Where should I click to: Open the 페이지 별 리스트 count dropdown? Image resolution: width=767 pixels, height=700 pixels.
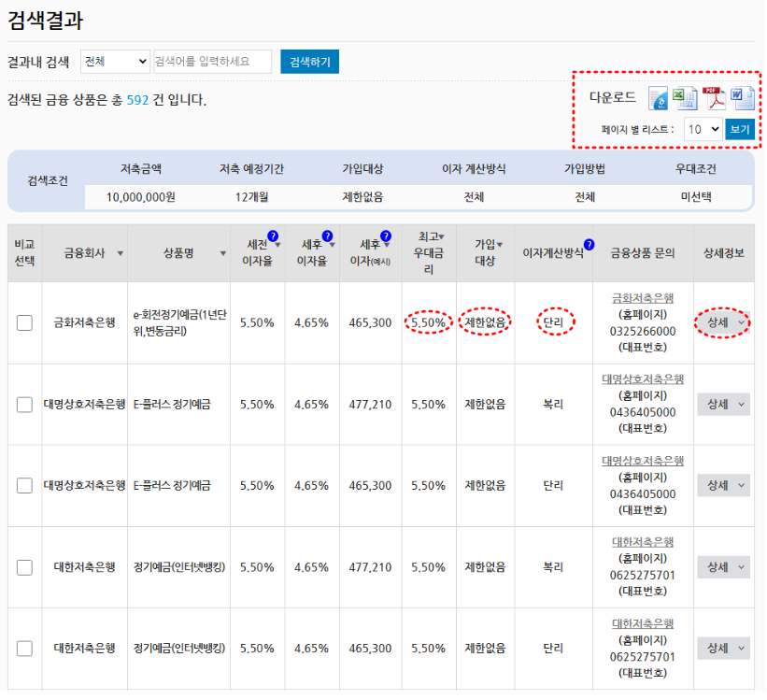[703, 129]
